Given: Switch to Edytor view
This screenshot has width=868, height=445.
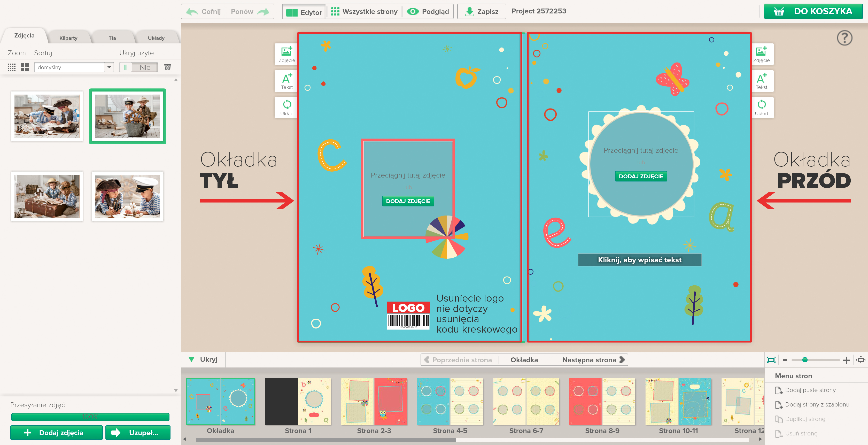Looking at the screenshot, I should coord(304,12).
